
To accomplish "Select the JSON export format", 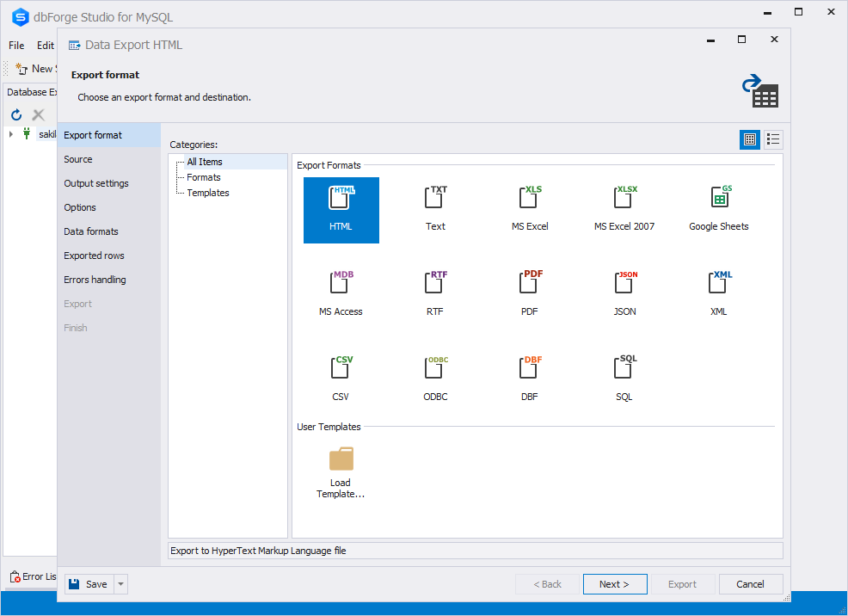I will tap(624, 295).
